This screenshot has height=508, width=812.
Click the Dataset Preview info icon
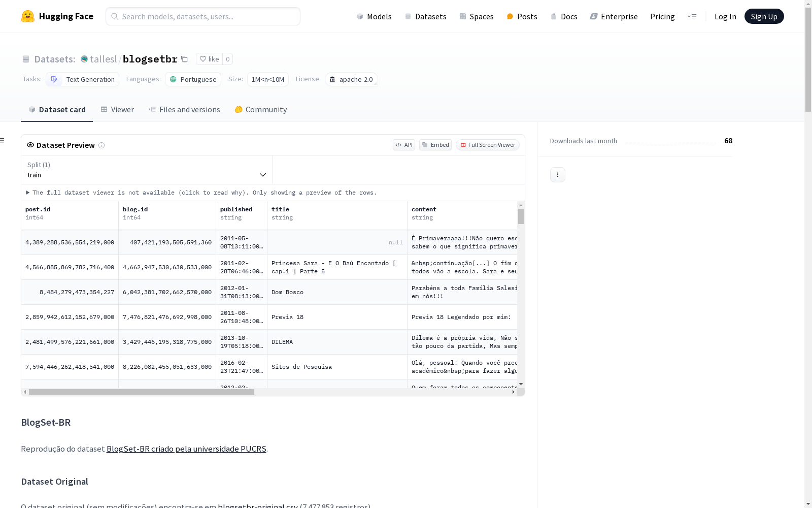101,145
